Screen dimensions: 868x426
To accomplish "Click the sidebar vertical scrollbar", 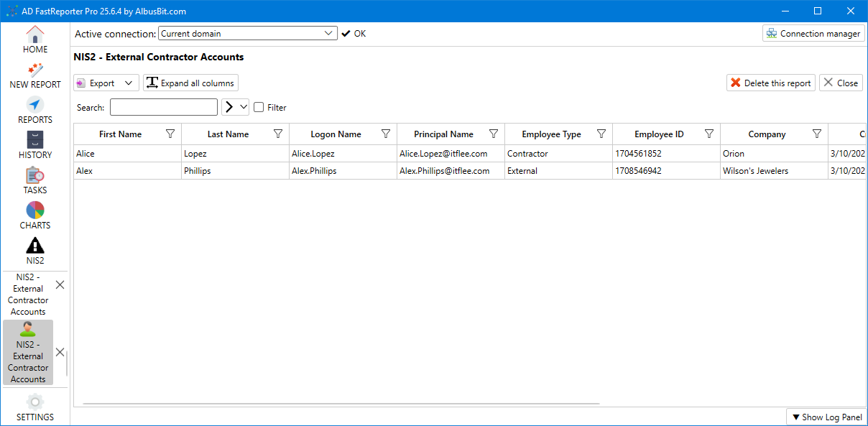I will (x=68, y=364).
